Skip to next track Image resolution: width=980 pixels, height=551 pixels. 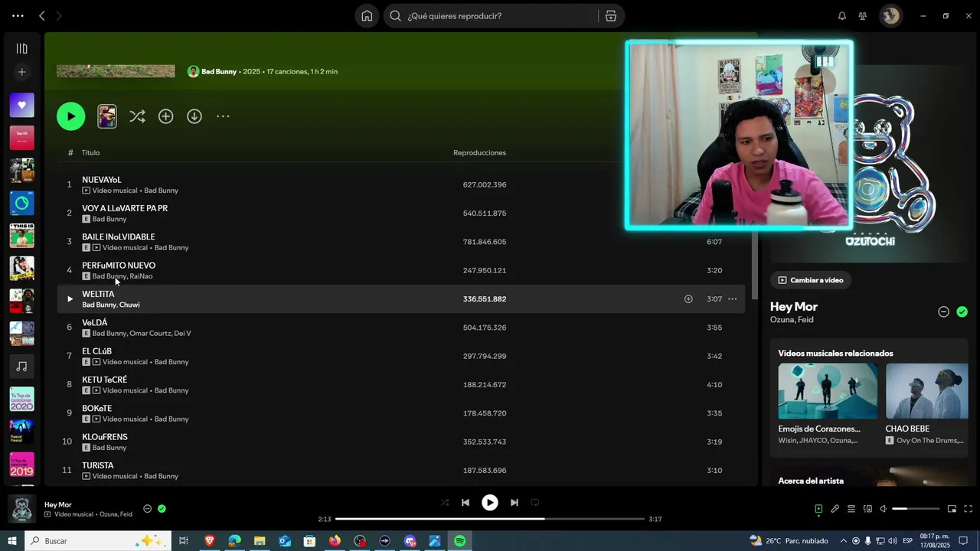click(514, 503)
